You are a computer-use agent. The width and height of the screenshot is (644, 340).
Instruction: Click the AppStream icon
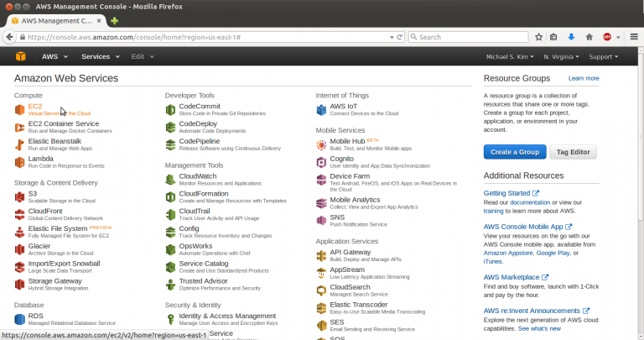pyautogui.click(x=321, y=274)
